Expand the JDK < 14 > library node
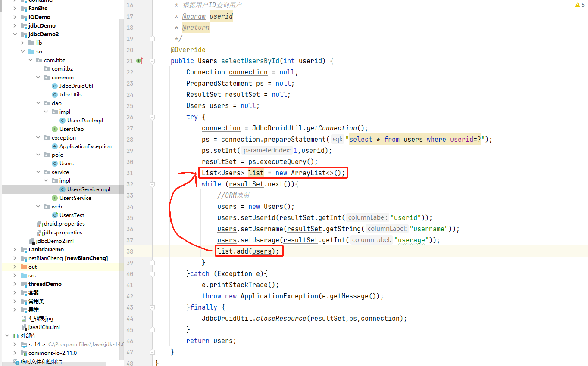 click(15, 344)
